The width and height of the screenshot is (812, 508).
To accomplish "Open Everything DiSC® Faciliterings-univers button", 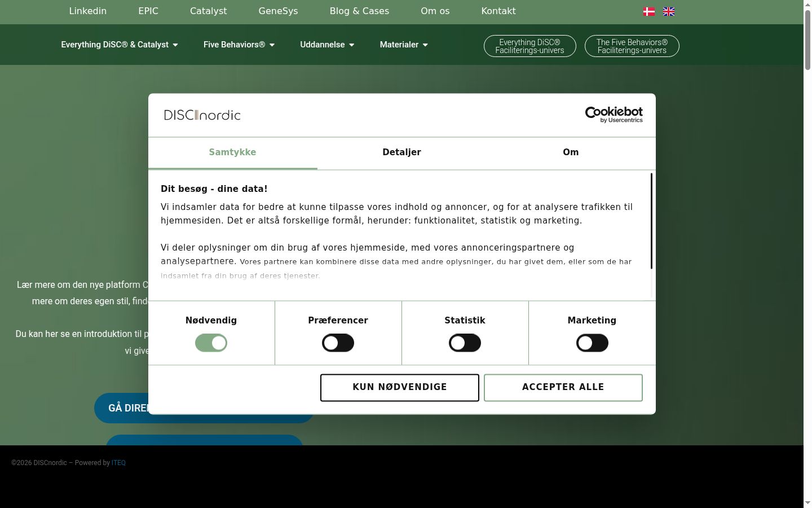I will click(530, 46).
